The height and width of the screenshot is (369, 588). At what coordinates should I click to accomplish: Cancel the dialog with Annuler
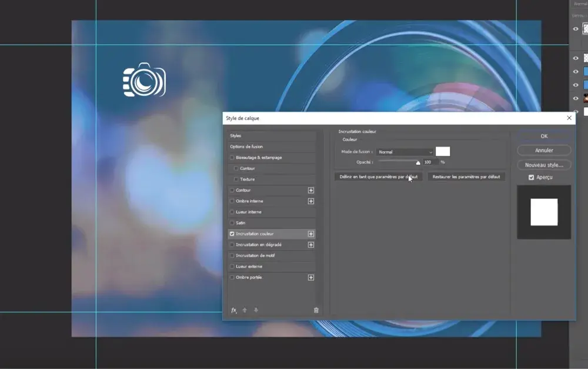544,151
